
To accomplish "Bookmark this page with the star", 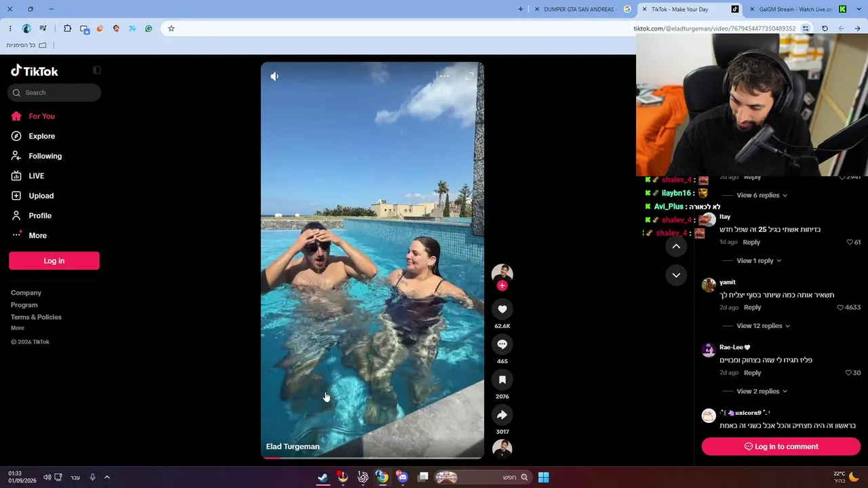I will 172,28.
